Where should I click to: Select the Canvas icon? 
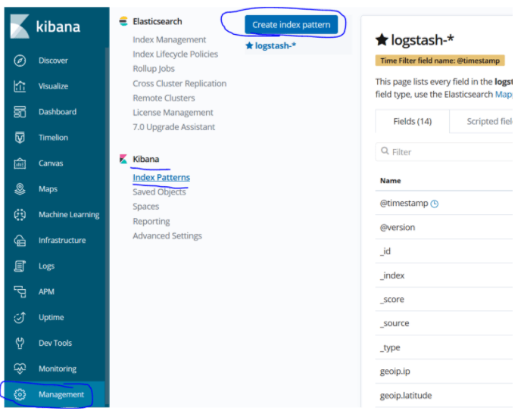pos(20,163)
